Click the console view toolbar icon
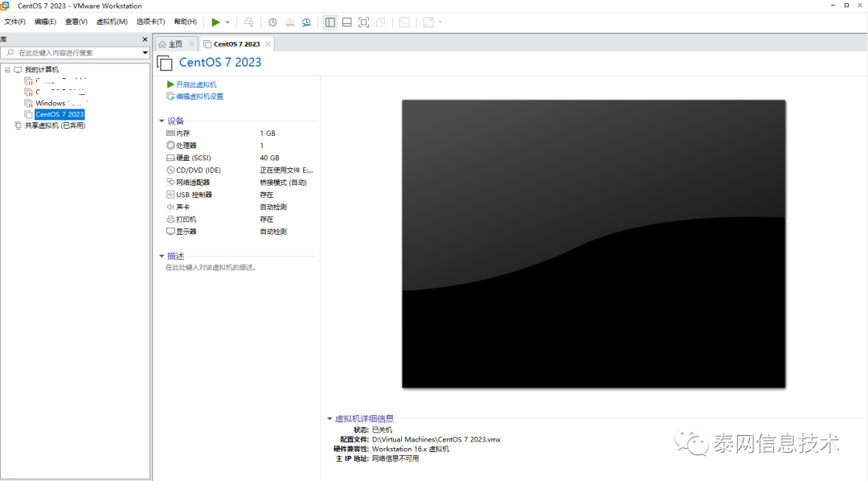868x481 pixels. (404, 23)
